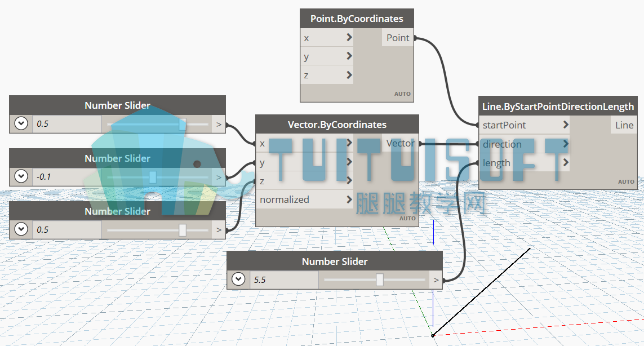Screen dimensions: 644x346
Task: Click the z port arrow on Vector.ByCoordinates
Action: click(x=349, y=180)
